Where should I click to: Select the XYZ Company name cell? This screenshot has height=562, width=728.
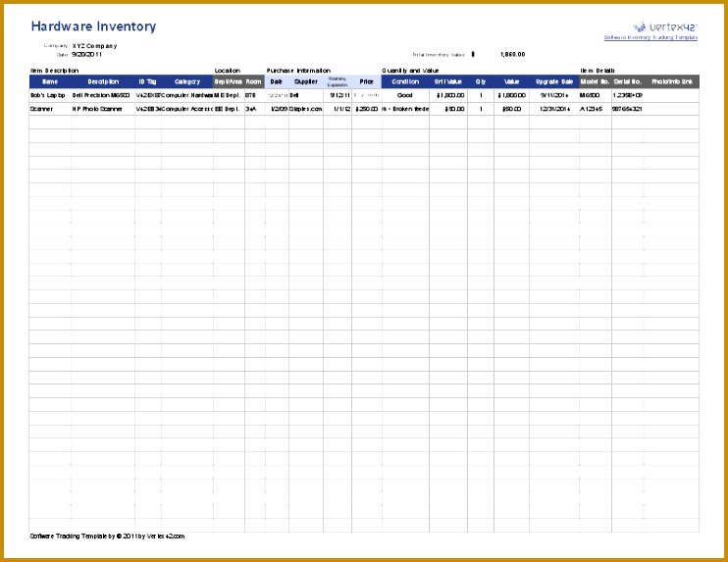click(95, 46)
